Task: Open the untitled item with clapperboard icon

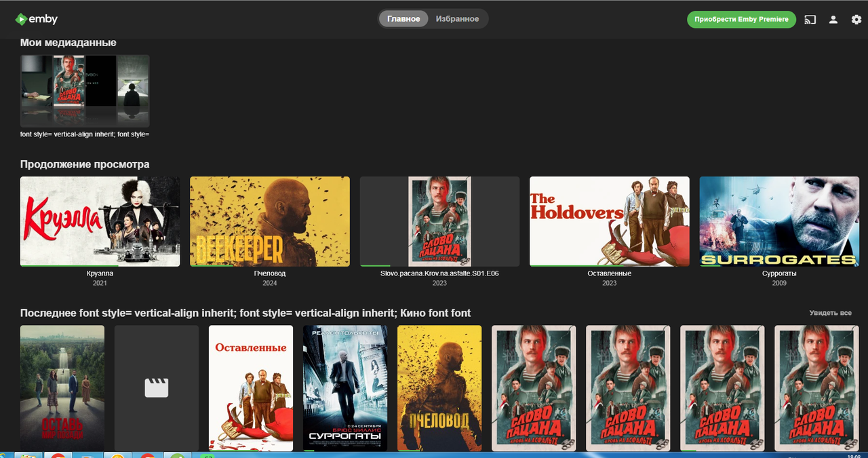Action: [x=157, y=387]
